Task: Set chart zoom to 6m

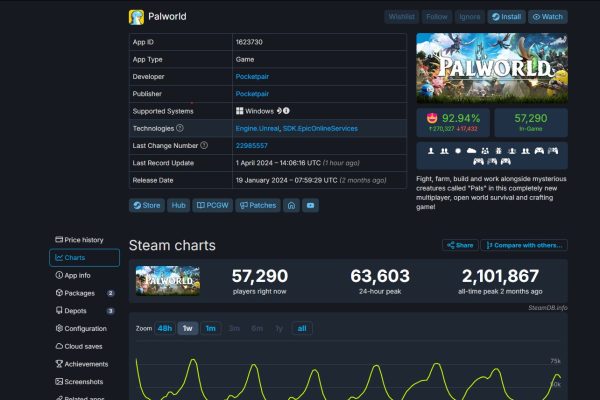Action: pos(257,328)
